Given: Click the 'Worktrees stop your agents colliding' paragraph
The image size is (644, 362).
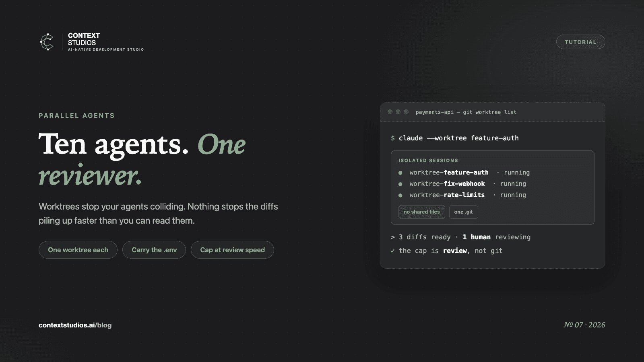Looking at the screenshot, I should [x=158, y=213].
